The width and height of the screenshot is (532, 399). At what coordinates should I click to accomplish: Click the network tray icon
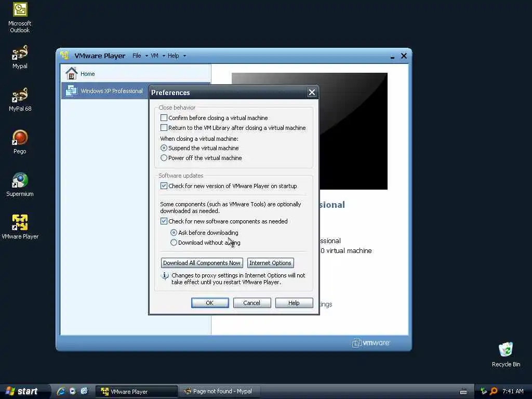[x=484, y=391]
